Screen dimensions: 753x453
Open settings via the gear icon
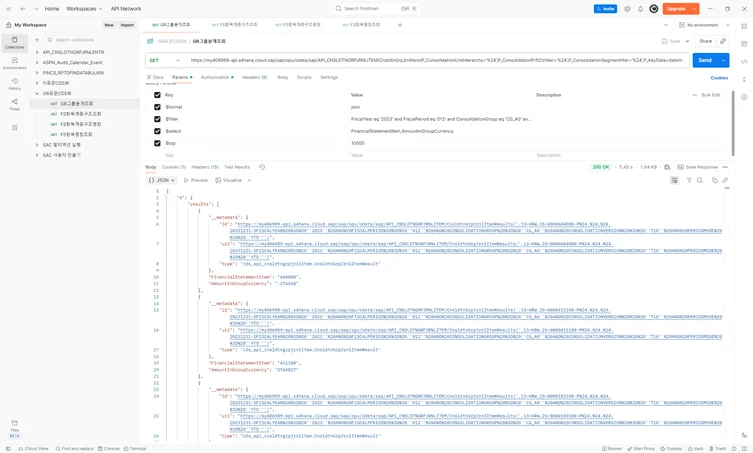[627, 9]
